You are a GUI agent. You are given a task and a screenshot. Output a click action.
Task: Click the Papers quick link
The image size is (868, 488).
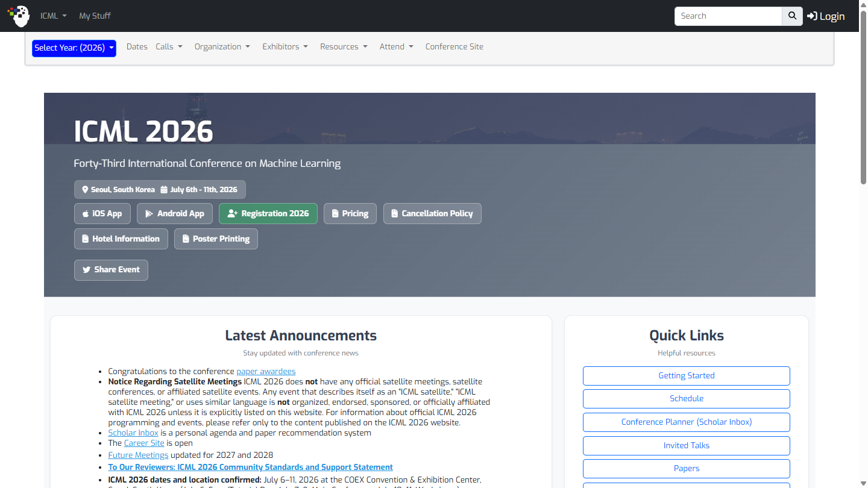(x=687, y=469)
